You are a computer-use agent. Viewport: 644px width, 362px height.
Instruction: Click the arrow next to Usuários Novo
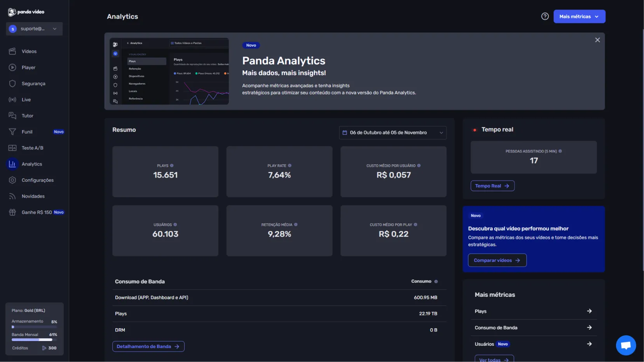pos(589,344)
